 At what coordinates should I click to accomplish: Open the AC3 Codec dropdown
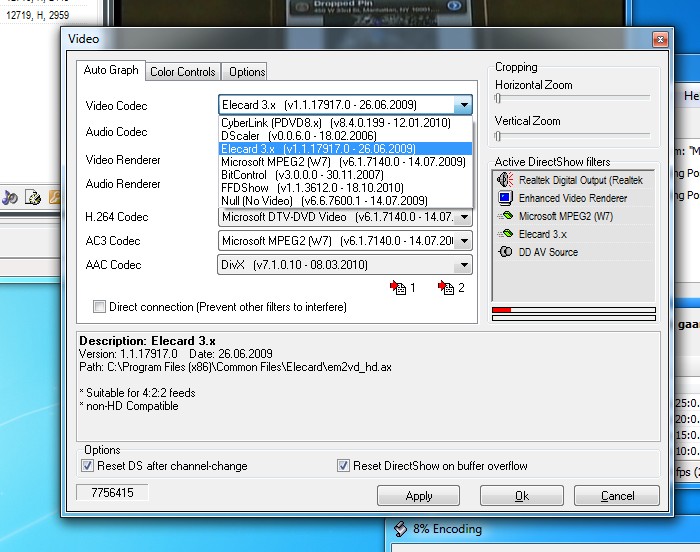[464, 241]
